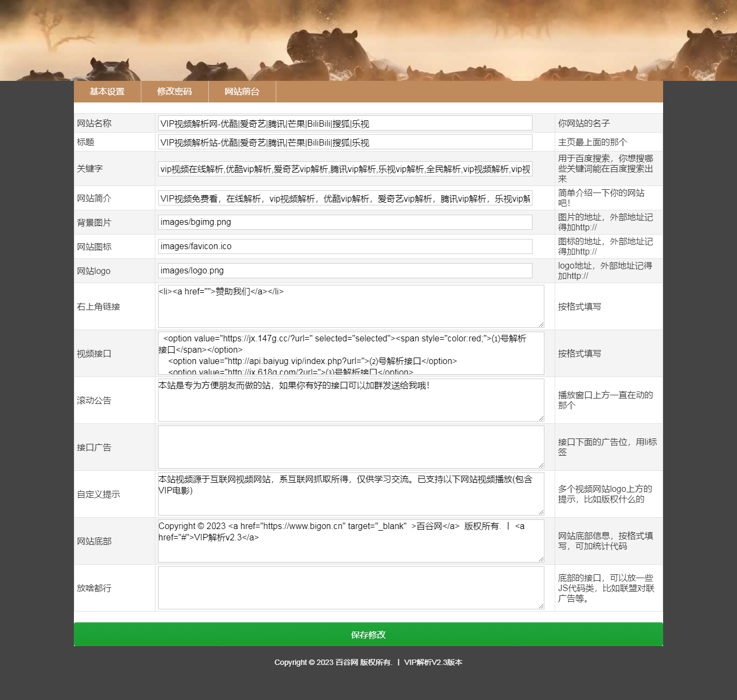737x700 pixels.
Task: Click the 网站底部信息 hint text
Action: [x=605, y=541]
